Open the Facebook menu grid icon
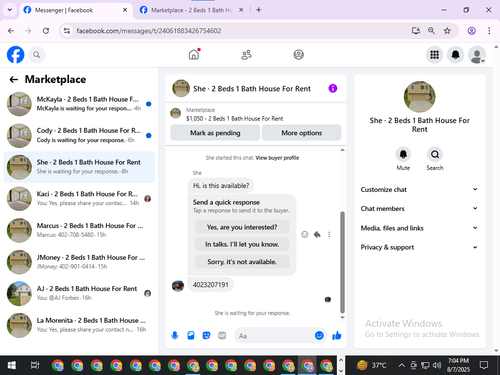 point(434,55)
